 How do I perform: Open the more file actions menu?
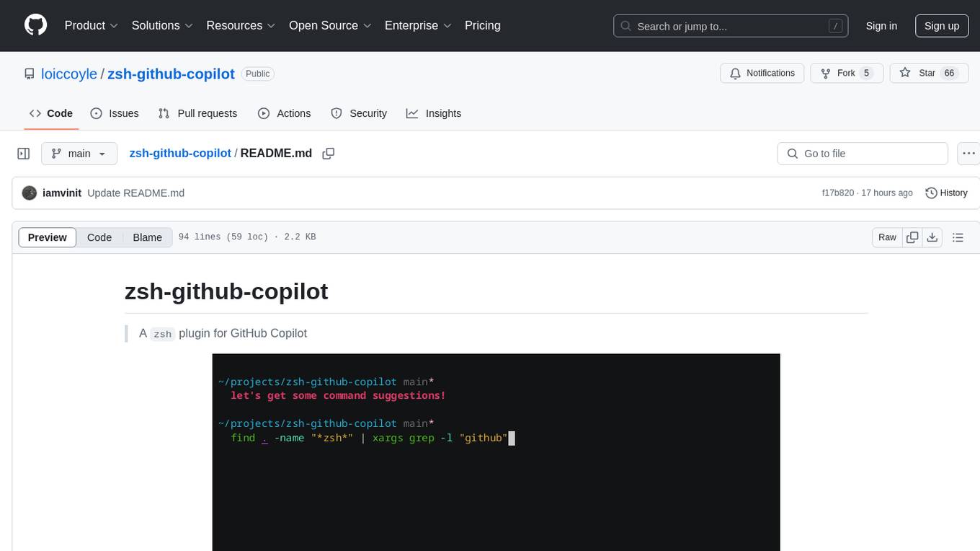[x=968, y=154]
